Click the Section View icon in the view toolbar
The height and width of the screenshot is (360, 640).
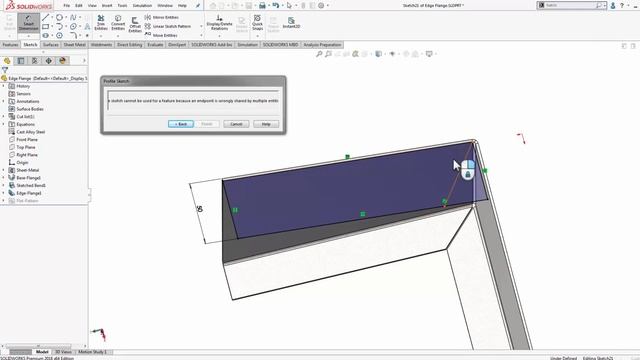[x=356, y=54]
